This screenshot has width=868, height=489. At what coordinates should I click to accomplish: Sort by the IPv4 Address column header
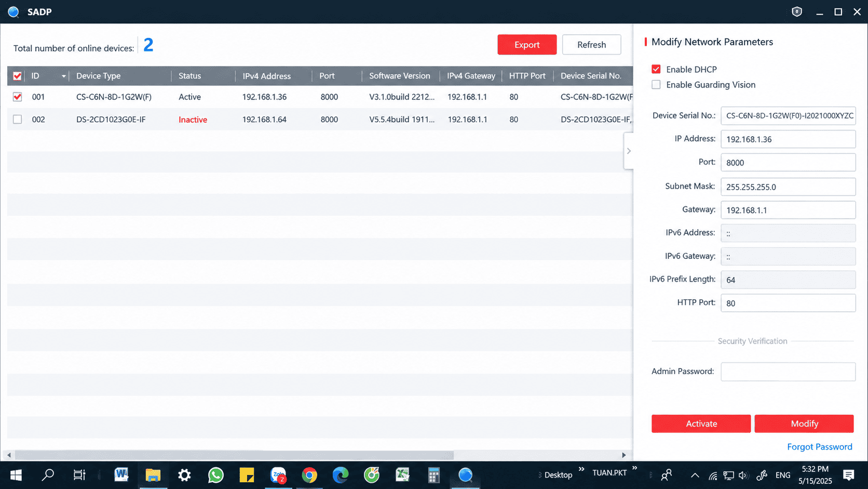(x=266, y=76)
